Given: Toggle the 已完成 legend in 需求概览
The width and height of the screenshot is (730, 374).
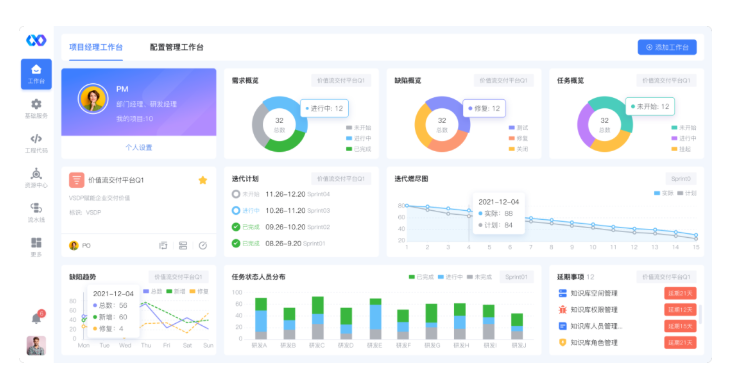Looking at the screenshot, I should point(358,149).
